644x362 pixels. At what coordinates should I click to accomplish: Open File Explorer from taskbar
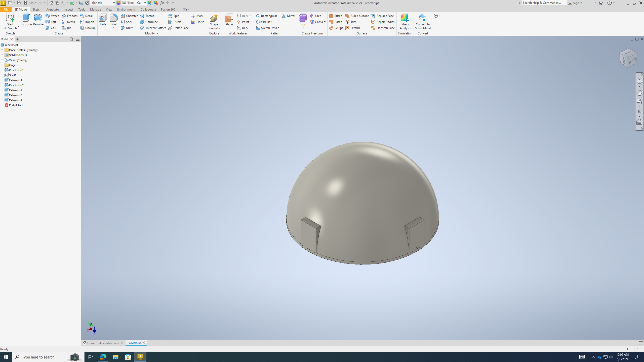[x=115, y=357]
